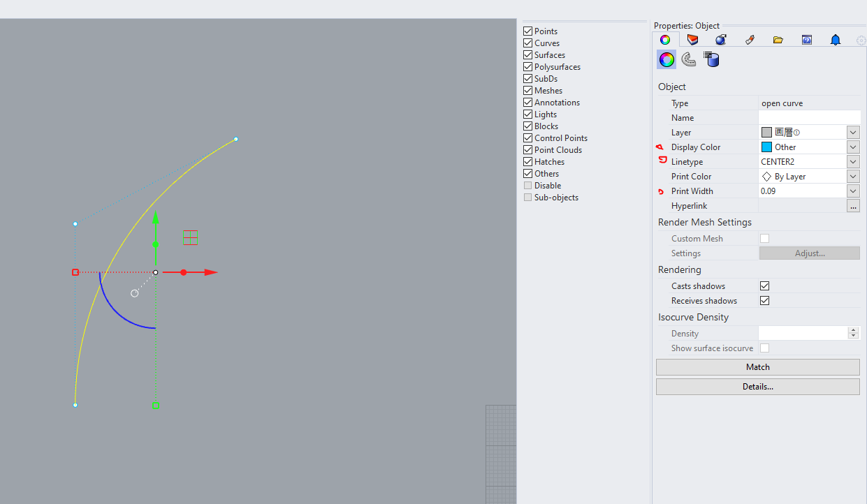Switch to the Layers panel tab
This screenshot has height=504, width=867.
tap(693, 40)
